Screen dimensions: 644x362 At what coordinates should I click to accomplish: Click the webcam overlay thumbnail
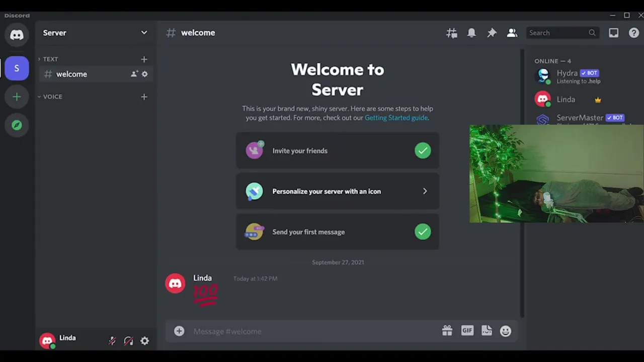556,173
